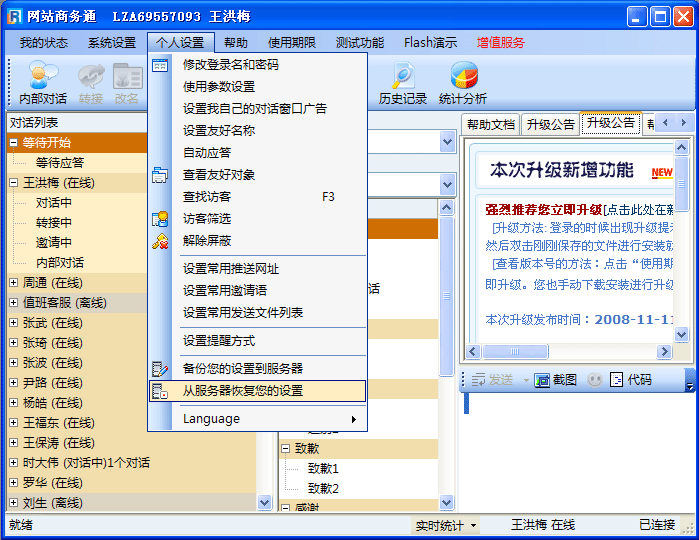Switch to the 帮助文档 tab
The height and width of the screenshot is (540, 699).
point(491,124)
